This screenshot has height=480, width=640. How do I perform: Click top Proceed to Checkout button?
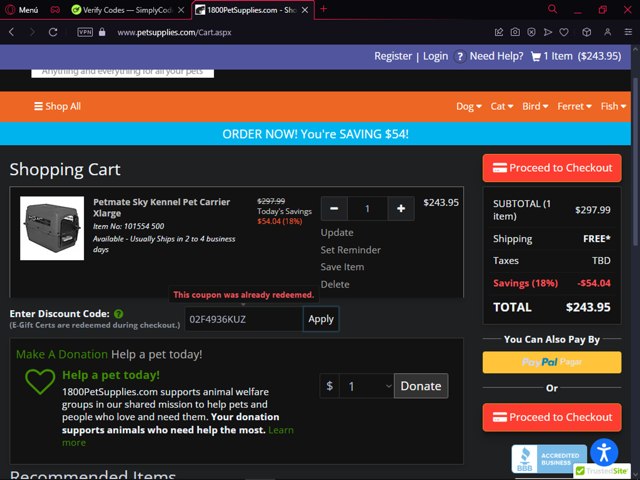552,168
